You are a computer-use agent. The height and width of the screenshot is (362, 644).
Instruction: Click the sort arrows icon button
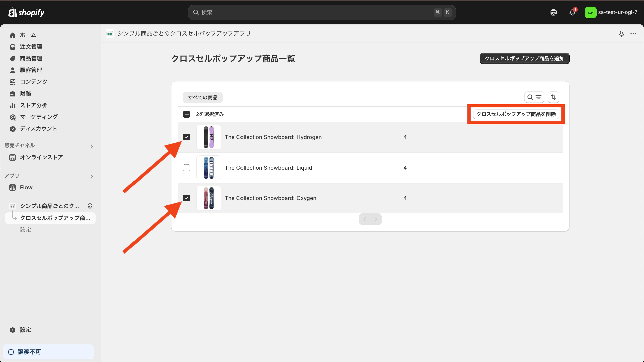pos(554,97)
